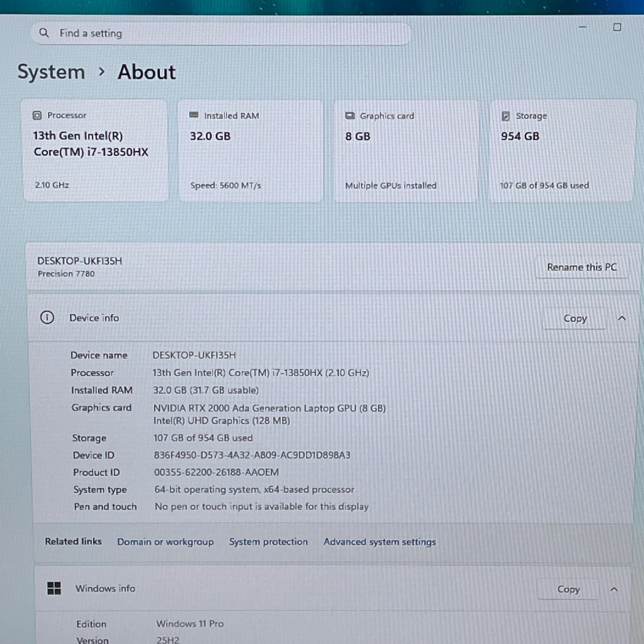
Task: Click the Windows logo icon
Action: (x=54, y=588)
